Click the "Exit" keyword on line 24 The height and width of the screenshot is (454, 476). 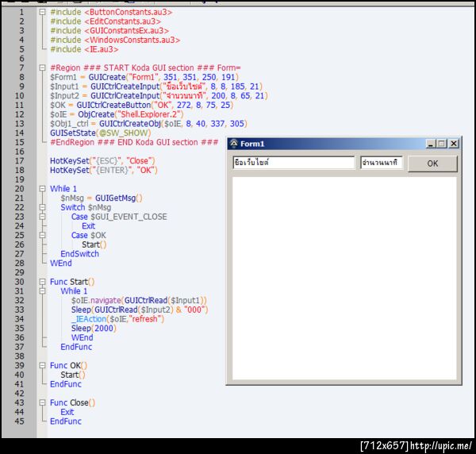pyautogui.click(x=88, y=226)
